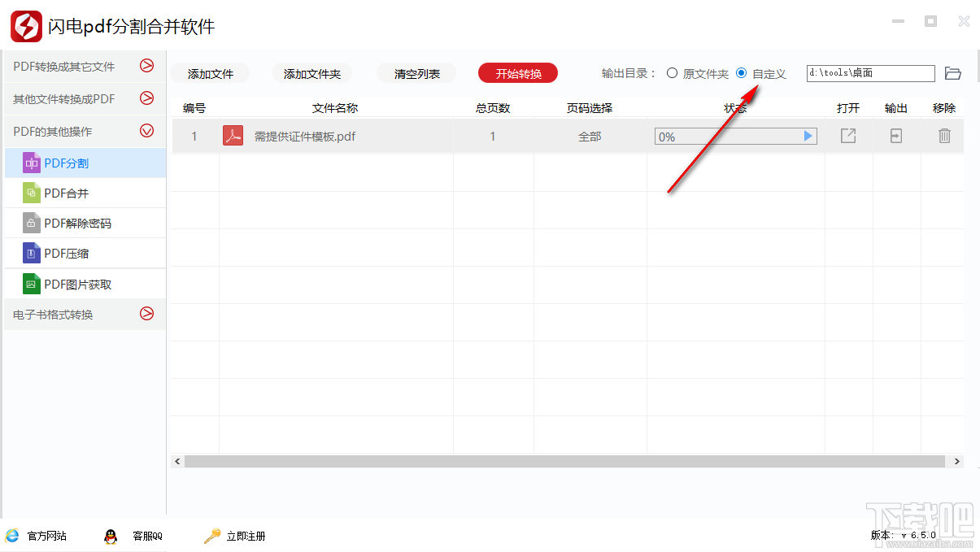Click the progress bar arrow for the PDF row
The width and height of the screenshot is (980, 552).
[808, 136]
